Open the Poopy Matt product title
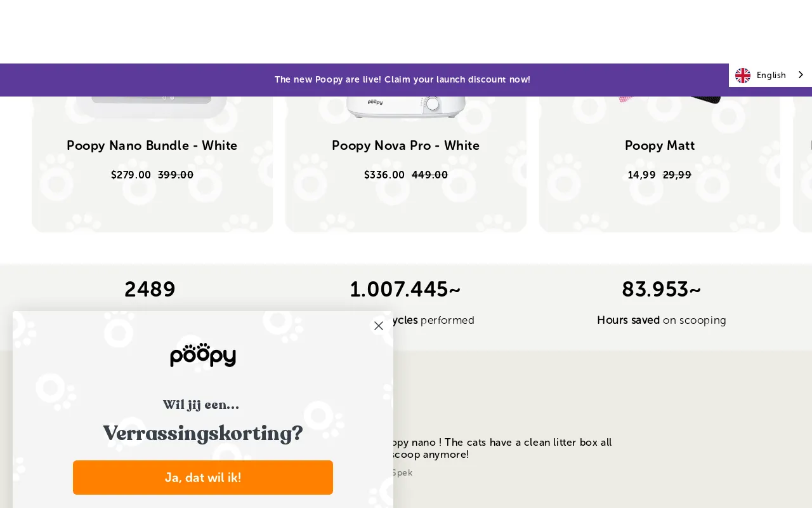 (660, 145)
